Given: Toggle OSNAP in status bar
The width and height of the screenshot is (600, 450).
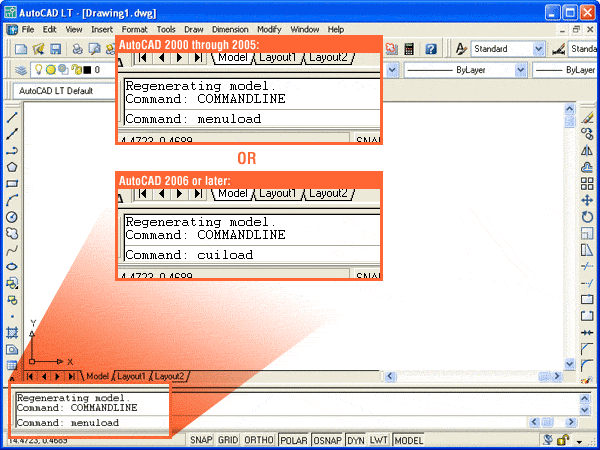Looking at the screenshot, I should click(x=325, y=440).
